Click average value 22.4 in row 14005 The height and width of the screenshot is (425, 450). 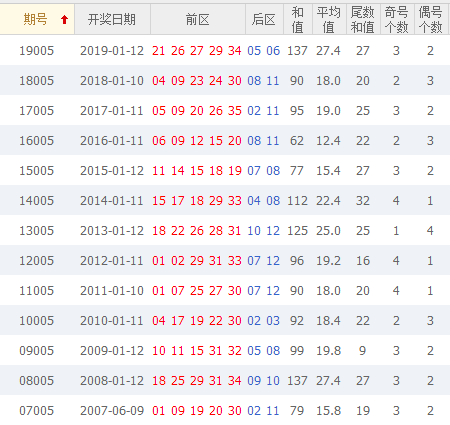pyautogui.click(x=328, y=201)
